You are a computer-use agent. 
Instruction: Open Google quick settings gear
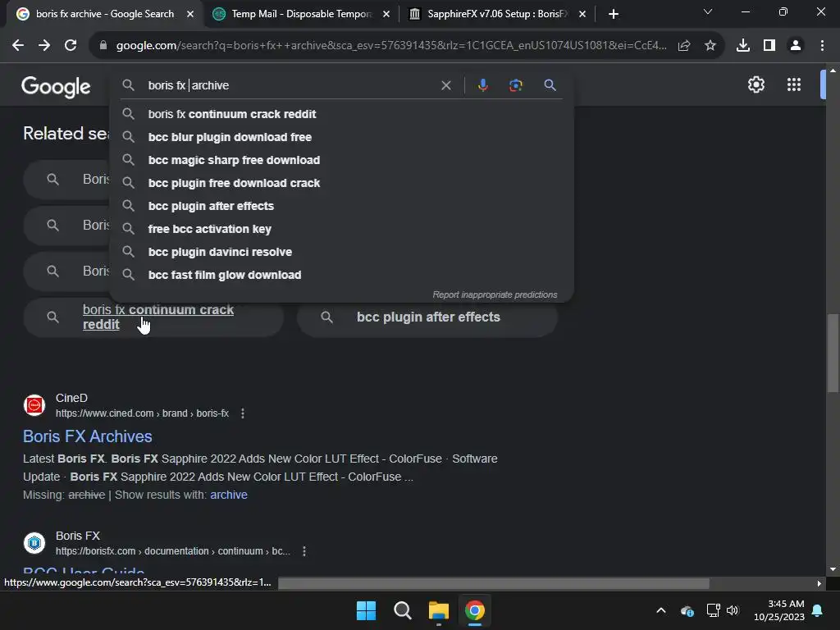756,84
